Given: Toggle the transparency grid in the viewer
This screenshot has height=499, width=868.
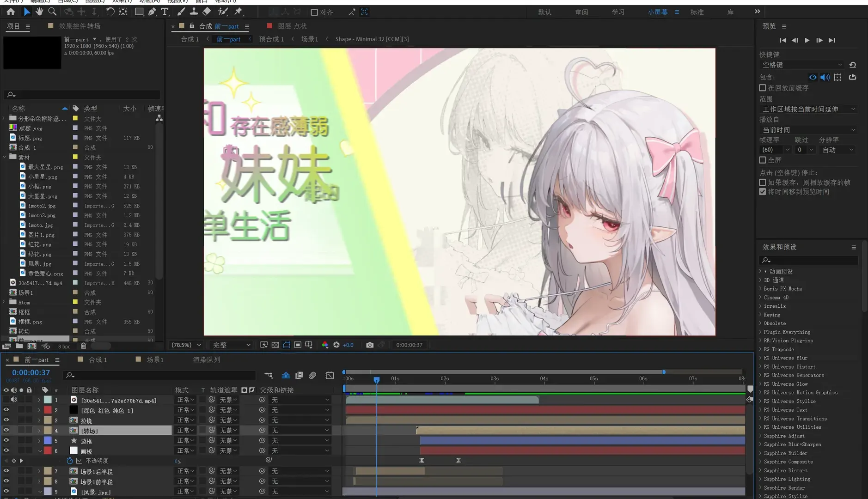Looking at the screenshot, I should (x=275, y=345).
